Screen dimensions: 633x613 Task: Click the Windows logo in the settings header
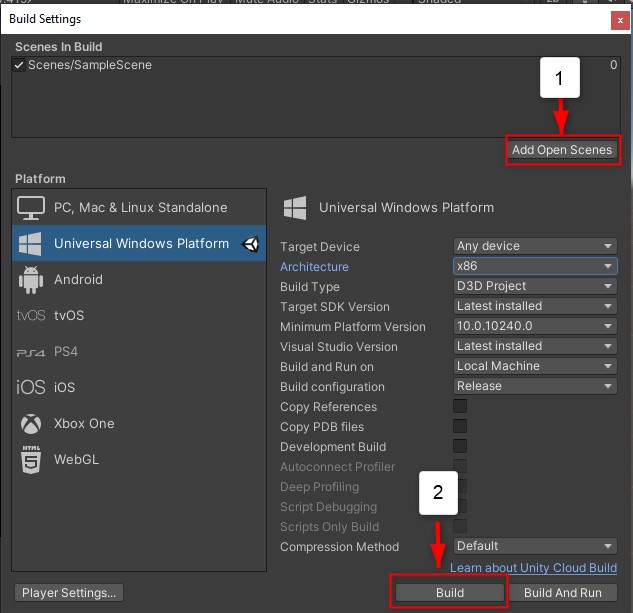point(295,208)
